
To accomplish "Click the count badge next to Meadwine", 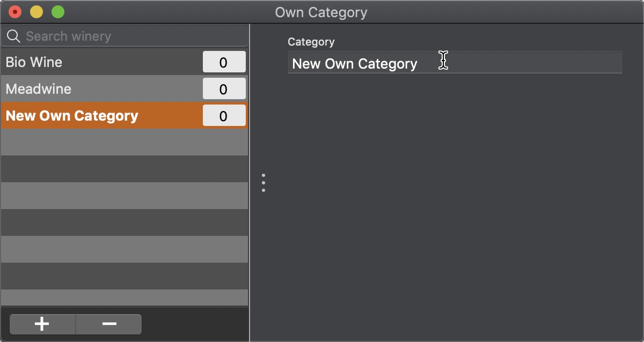I will tap(224, 89).
